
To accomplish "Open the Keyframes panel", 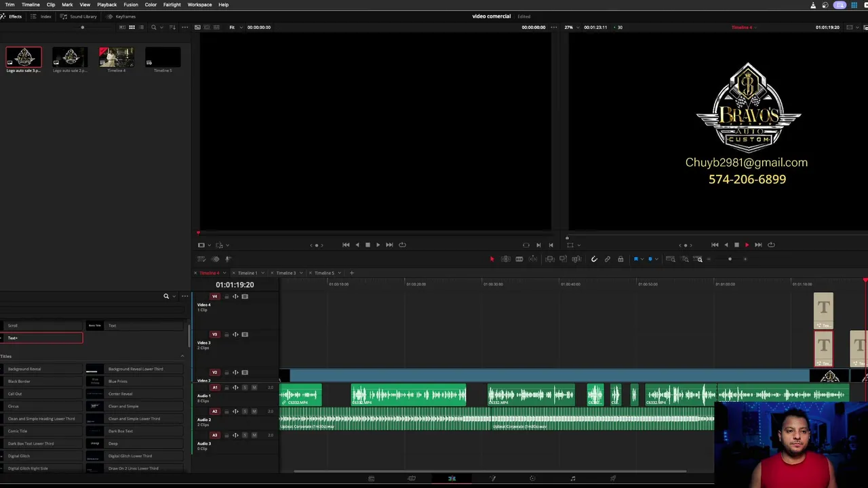I will tap(122, 16).
